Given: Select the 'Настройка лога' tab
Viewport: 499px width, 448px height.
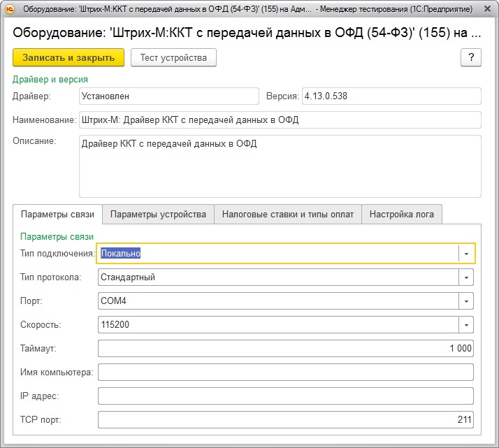Looking at the screenshot, I should [402, 214].
